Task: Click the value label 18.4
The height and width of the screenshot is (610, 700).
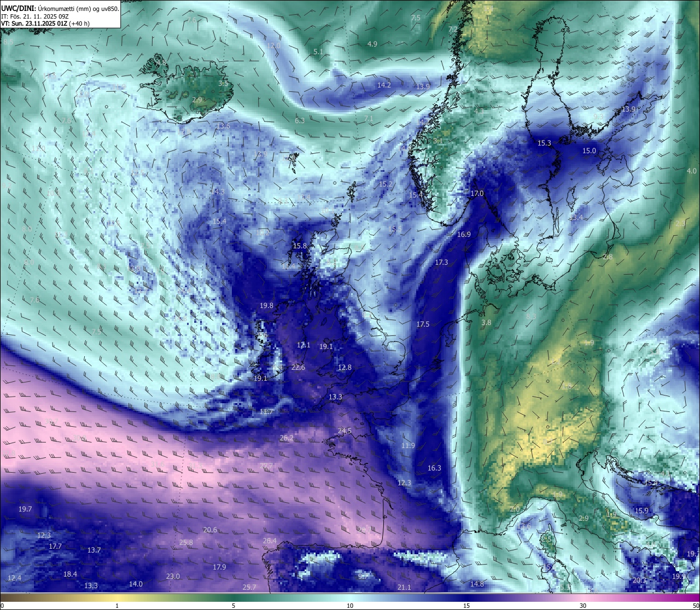Action: click(x=70, y=574)
